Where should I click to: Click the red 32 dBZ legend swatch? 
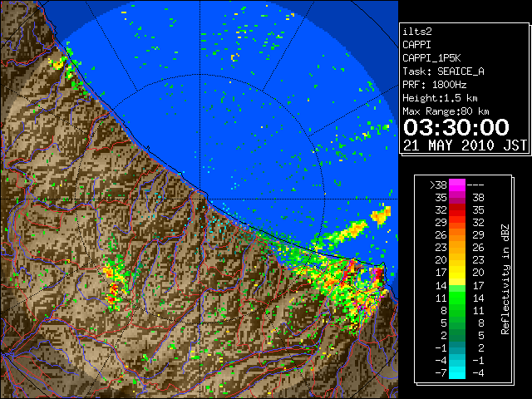point(457,210)
